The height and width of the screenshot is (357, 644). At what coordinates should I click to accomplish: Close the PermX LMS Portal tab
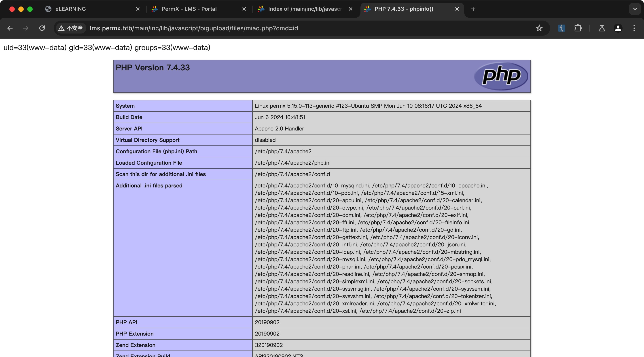(x=244, y=9)
